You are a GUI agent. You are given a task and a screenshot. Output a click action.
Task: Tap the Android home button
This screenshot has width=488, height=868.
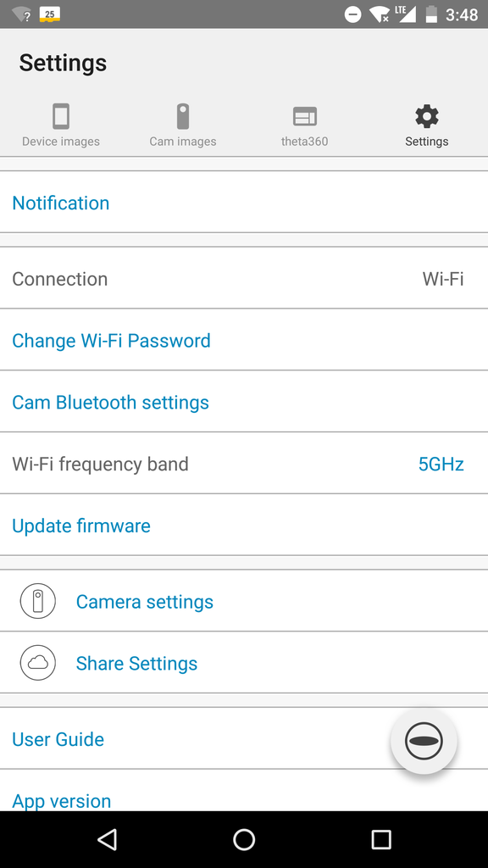coord(244,839)
